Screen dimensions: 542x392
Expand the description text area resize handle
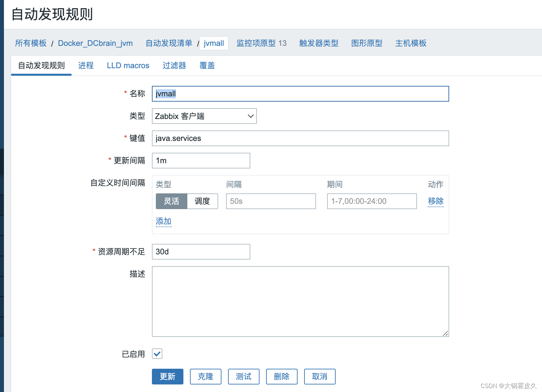pyautogui.click(x=445, y=334)
